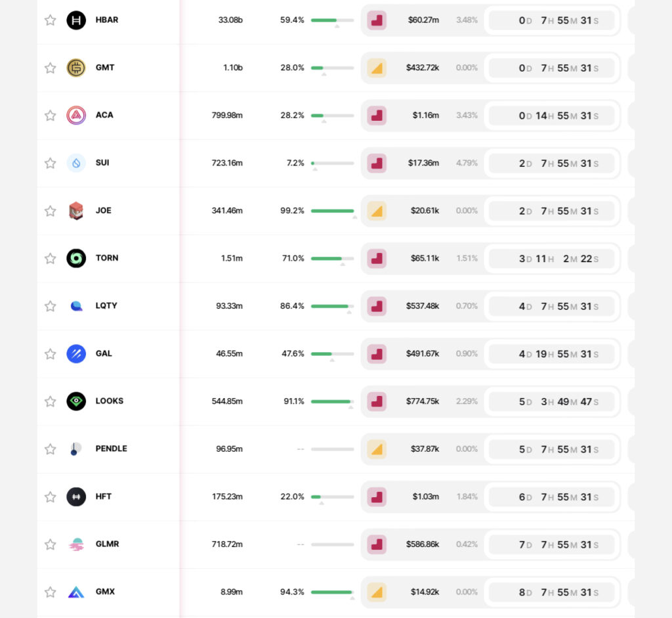The height and width of the screenshot is (618, 672).
Task: Star the PENDLE token row
Action: [50, 449]
